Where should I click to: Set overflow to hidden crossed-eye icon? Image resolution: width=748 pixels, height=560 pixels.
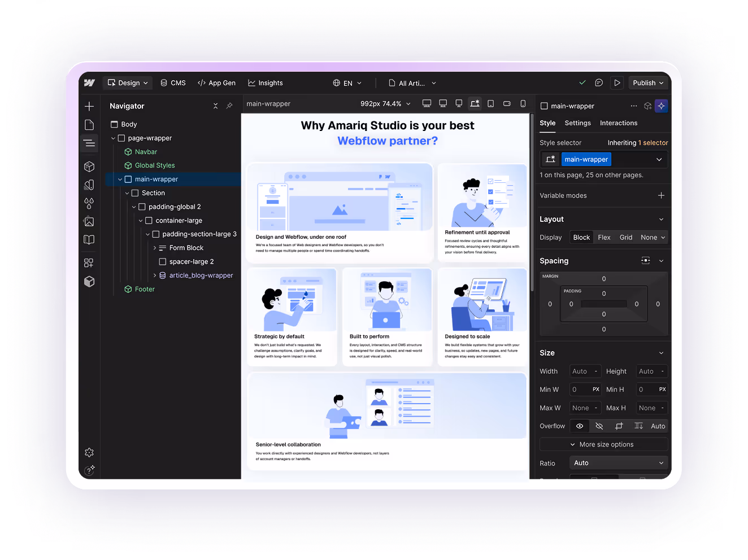point(599,426)
